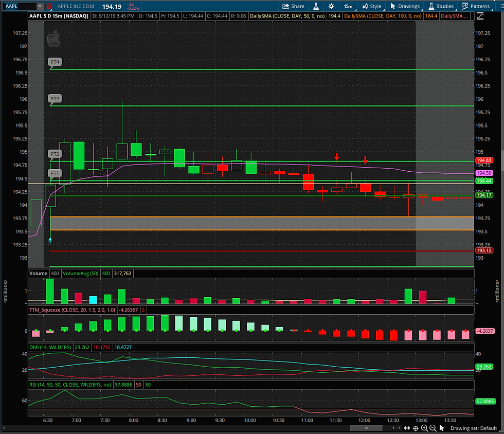The image size is (504, 434).
Task: Click the horizontal scrollbar thumb
Action: click(366, 428)
